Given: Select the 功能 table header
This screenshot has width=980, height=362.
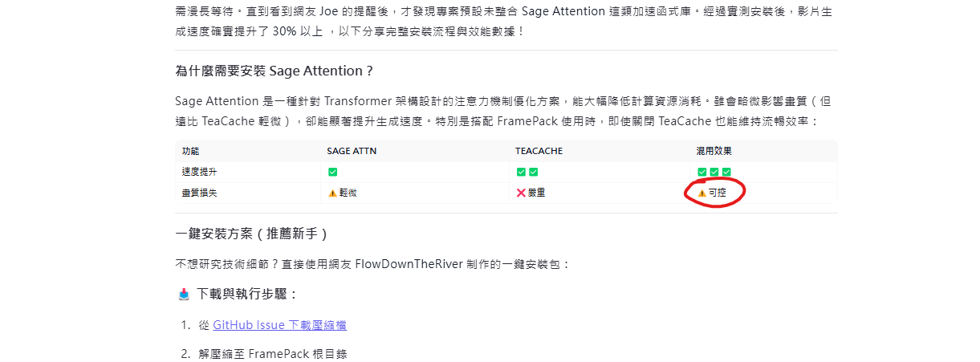Looking at the screenshot, I should click(x=190, y=151).
